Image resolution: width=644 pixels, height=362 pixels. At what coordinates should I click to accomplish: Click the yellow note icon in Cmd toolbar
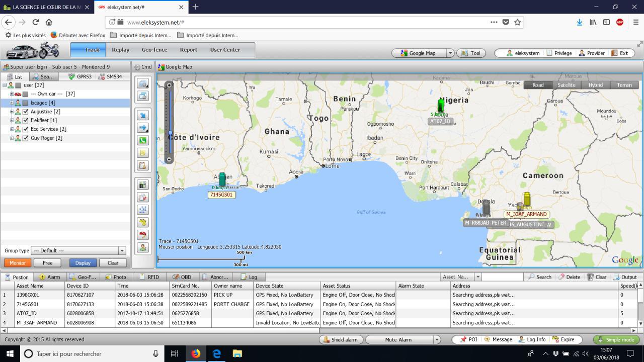pyautogui.click(x=143, y=153)
